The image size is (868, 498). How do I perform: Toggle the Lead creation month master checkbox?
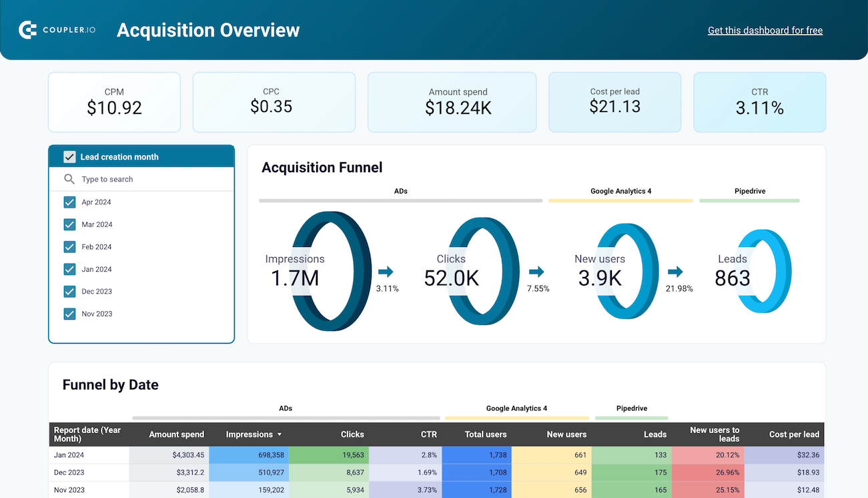(69, 156)
